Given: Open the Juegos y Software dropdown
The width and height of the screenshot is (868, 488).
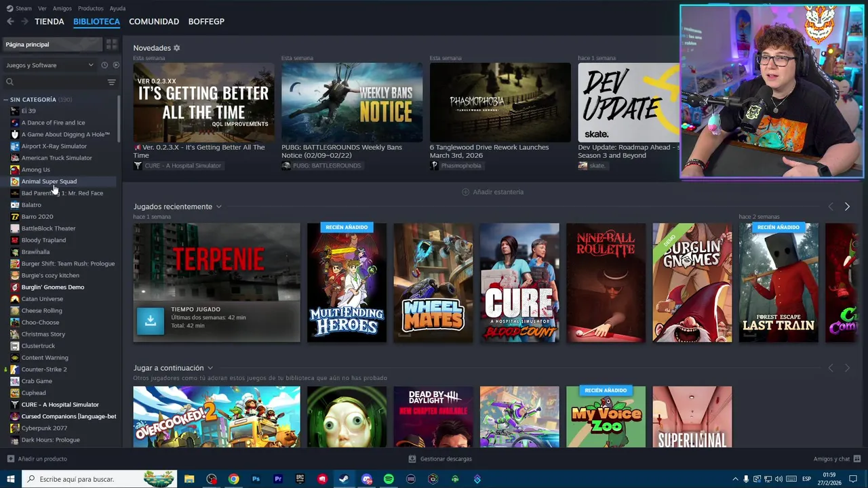Looking at the screenshot, I should pyautogui.click(x=50, y=65).
